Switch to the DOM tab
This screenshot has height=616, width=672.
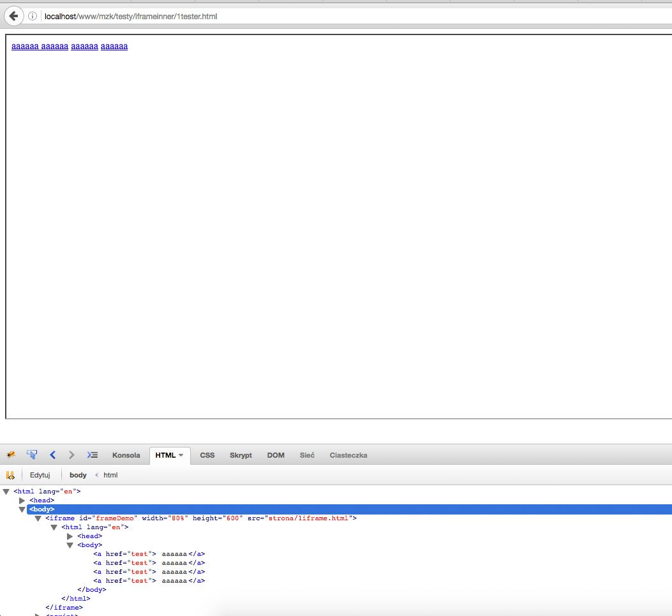click(x=276, y=455)
